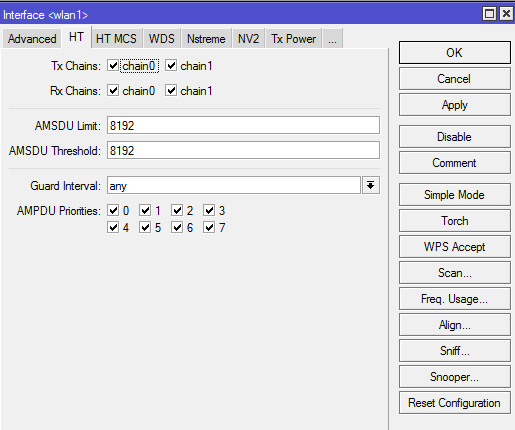Toggle AMPDU priority 5 checkbox
The height and width of the screenshot is (430, 515).
[145, 227]
